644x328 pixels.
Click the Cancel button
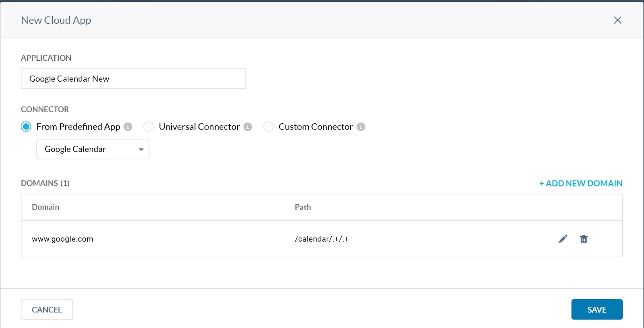coord(47,310)
